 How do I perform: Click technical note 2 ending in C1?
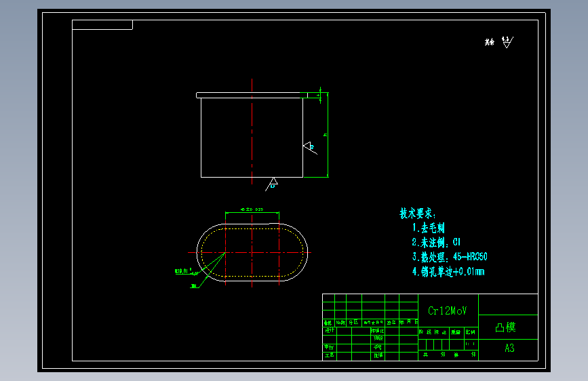(436, 242)
